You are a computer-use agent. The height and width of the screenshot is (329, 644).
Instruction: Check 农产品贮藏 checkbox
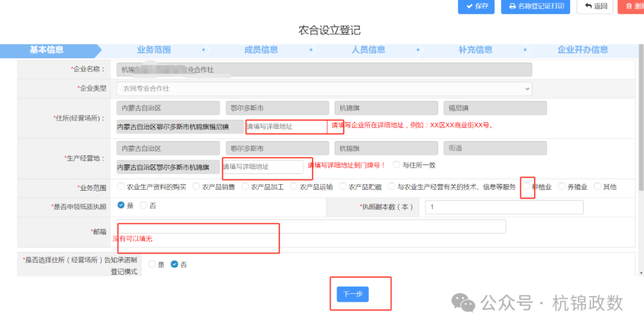click(343, 187)
